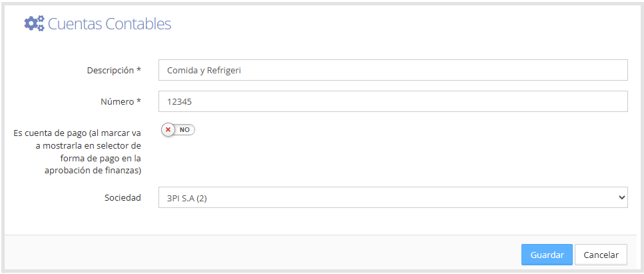Screen dimensions: 644x274
Task: Place cursor in the 12345 text
Action: coord(180,101)
